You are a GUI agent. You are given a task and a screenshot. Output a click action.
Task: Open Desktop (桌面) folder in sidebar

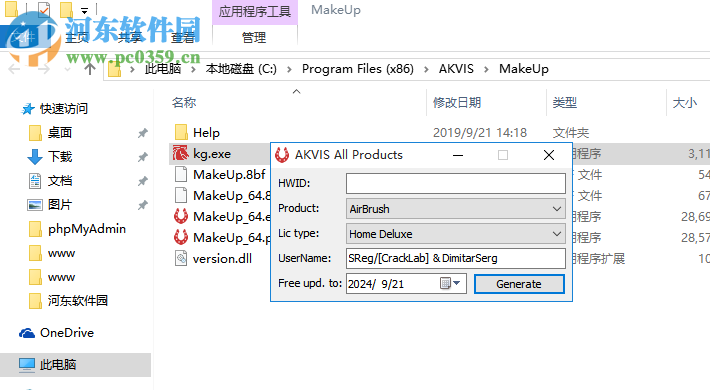pos(60,133)
